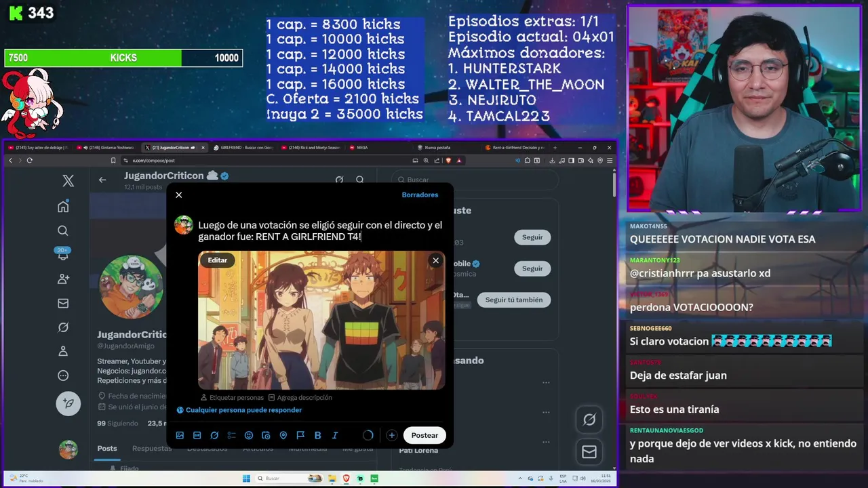Toggle bold formatting in the post
This screenshot has height=488, width=868.
(x=317, y=435)
